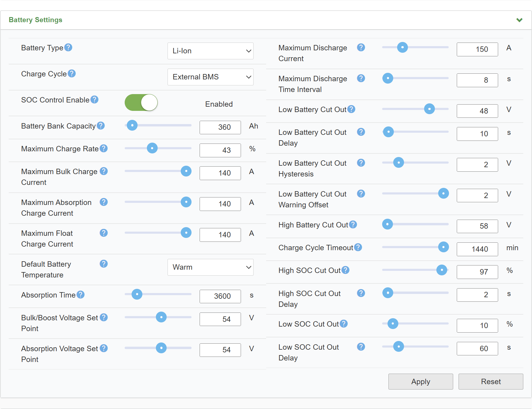Click help icon for Low Battery Cut Out
Viewport: 532px width, 409px height.
coord(351,109)
